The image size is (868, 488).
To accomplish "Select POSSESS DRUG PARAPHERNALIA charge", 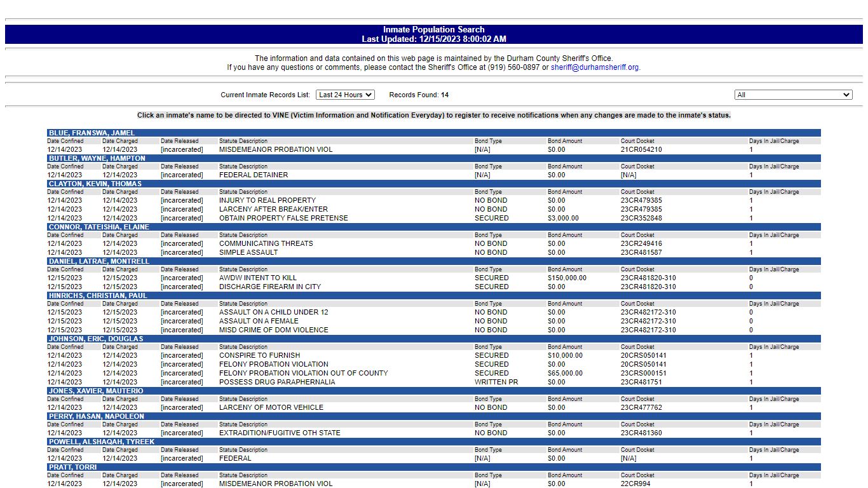I will point(277,382).
